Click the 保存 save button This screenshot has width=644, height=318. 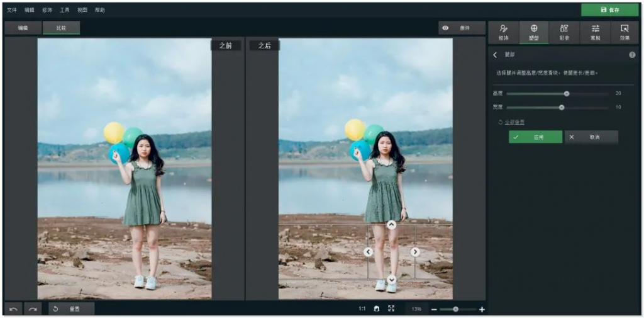(x=609, y=10)
